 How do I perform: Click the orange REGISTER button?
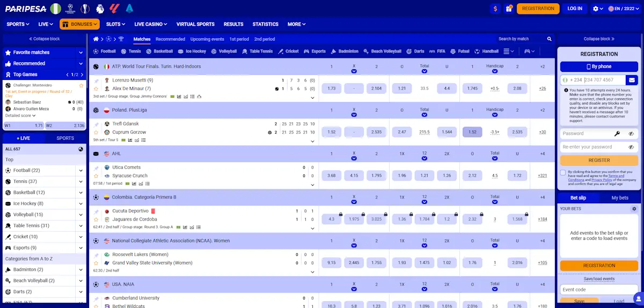click(x=599, y=160)
